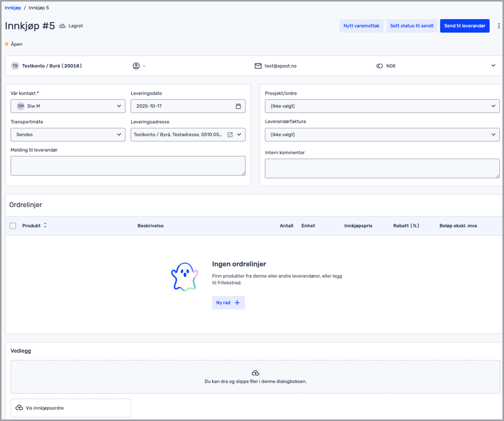Click the Send til leverandør button
Image resolution: width=504 pixels, height=421 pixels.
464,26
